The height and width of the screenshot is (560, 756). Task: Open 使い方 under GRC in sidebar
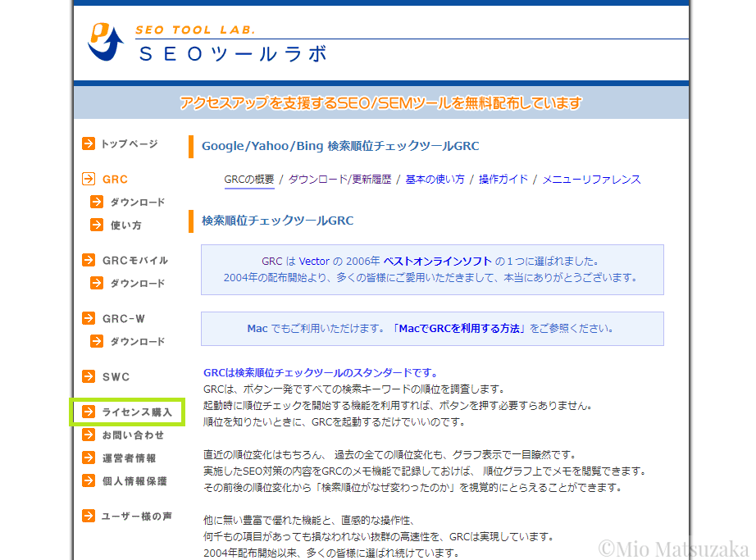pos(125,225)
